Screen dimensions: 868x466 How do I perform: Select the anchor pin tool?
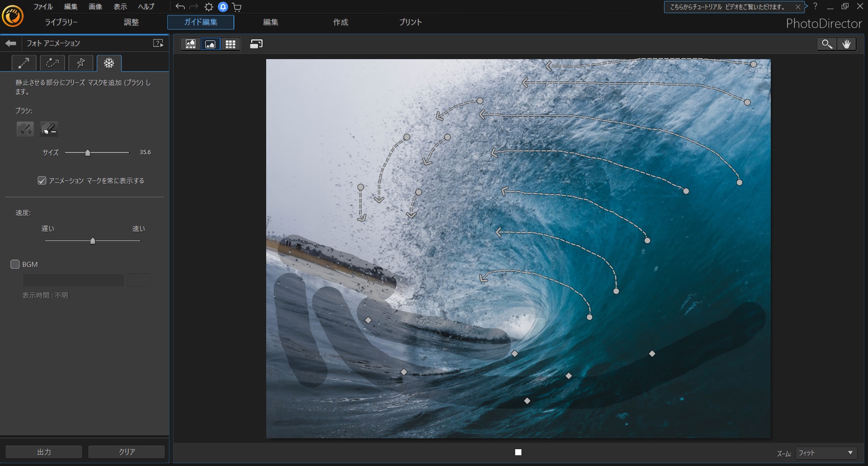point(81,63)
